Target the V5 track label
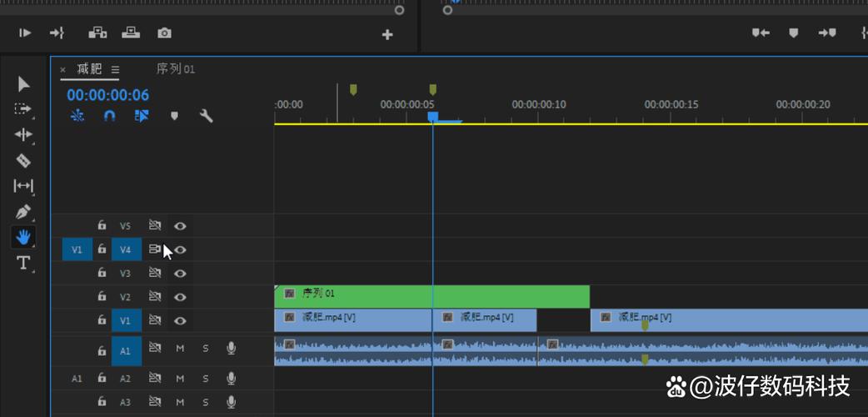 [126, 226]
